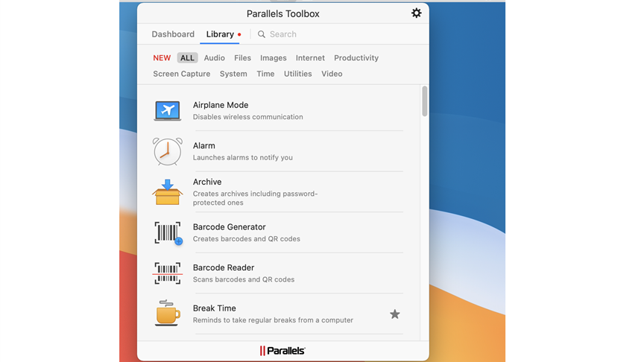Click the tool list scrollbar thumb
Image resolution: width=644 pixels, height=362 pixels.
424,101
